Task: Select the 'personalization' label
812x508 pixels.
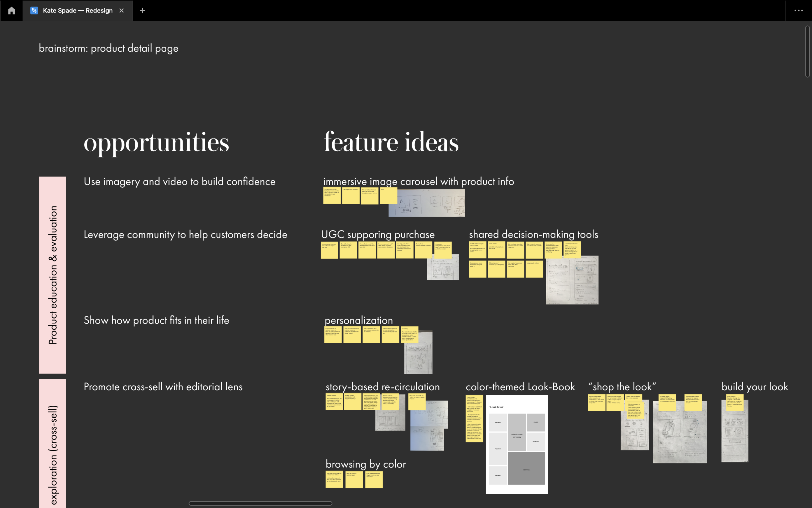Action: coord(359,320)
